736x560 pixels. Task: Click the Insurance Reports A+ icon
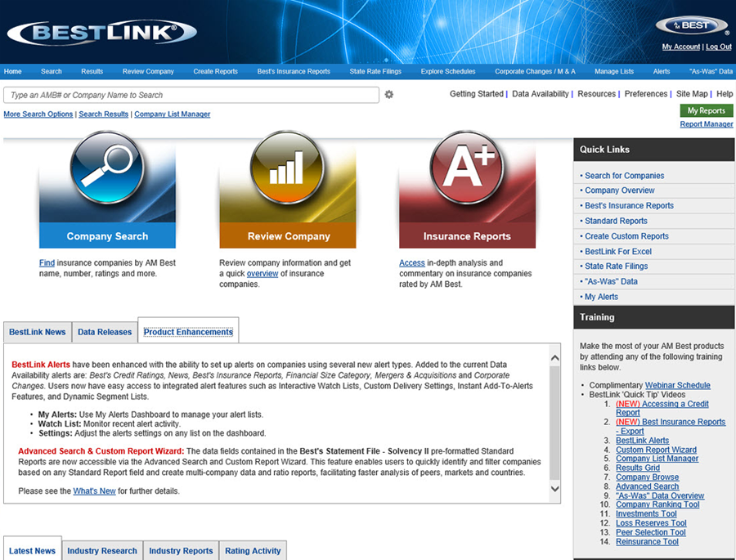coord(467,167)
